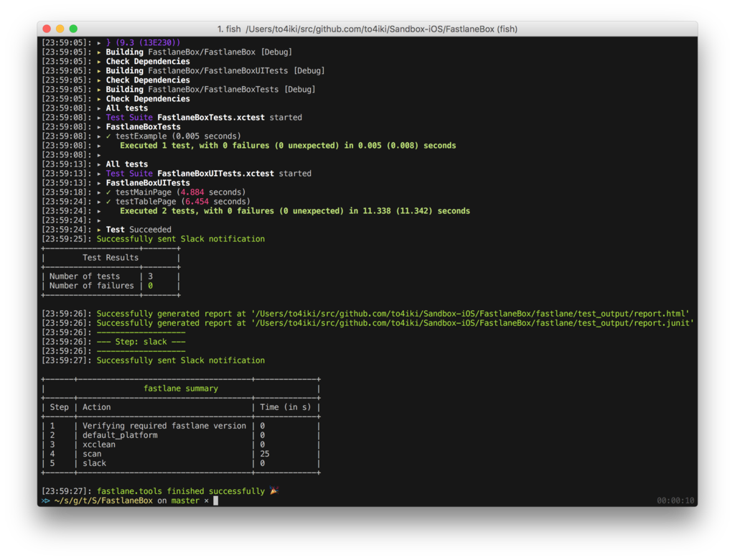Click the '25' time value for scan
This screenshot has width=735, height=560.
(x=265, y=454)
